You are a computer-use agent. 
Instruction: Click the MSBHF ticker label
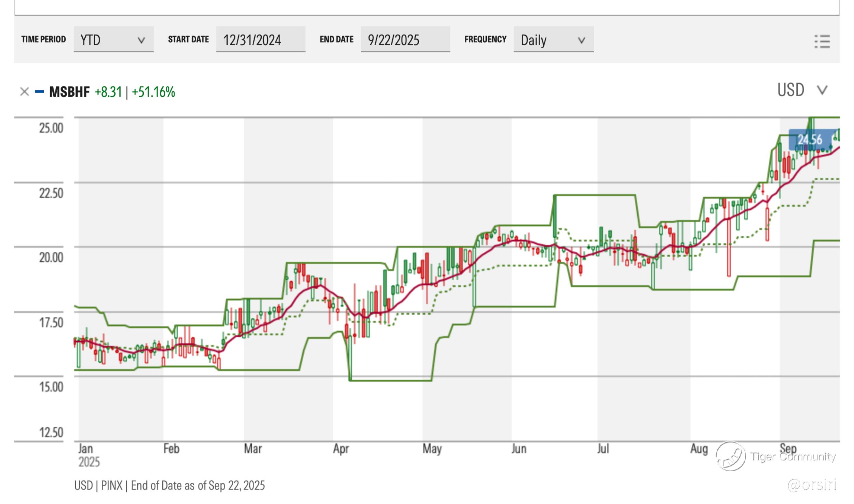69,92
